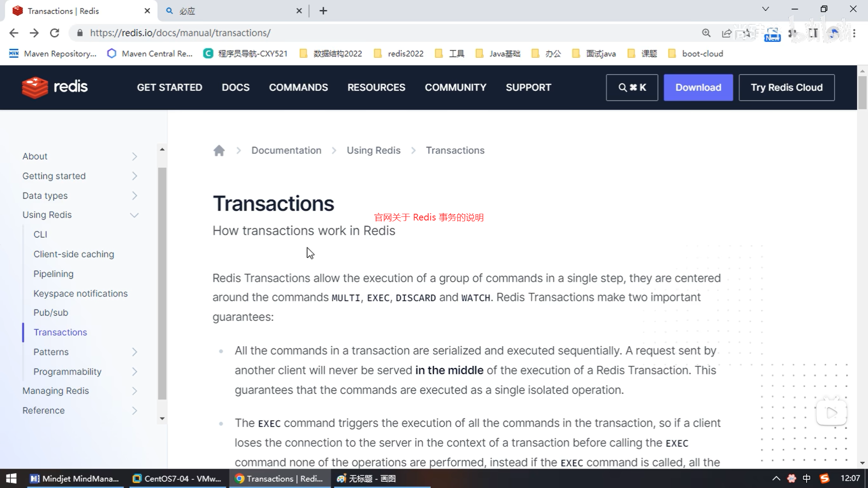Click the sidebar scrollbar down arrow
The image size is (868, 488).
pos(162,419)
